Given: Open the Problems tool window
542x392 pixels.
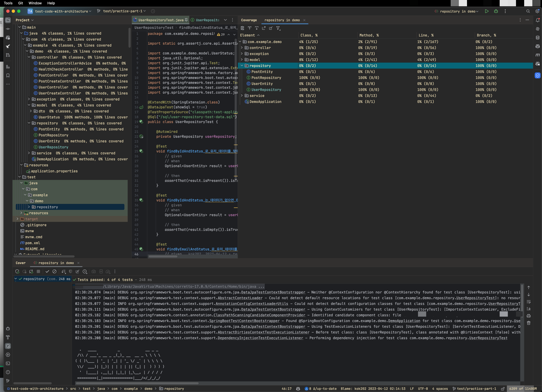Looking at the screenshot, I should coord(8,372).
